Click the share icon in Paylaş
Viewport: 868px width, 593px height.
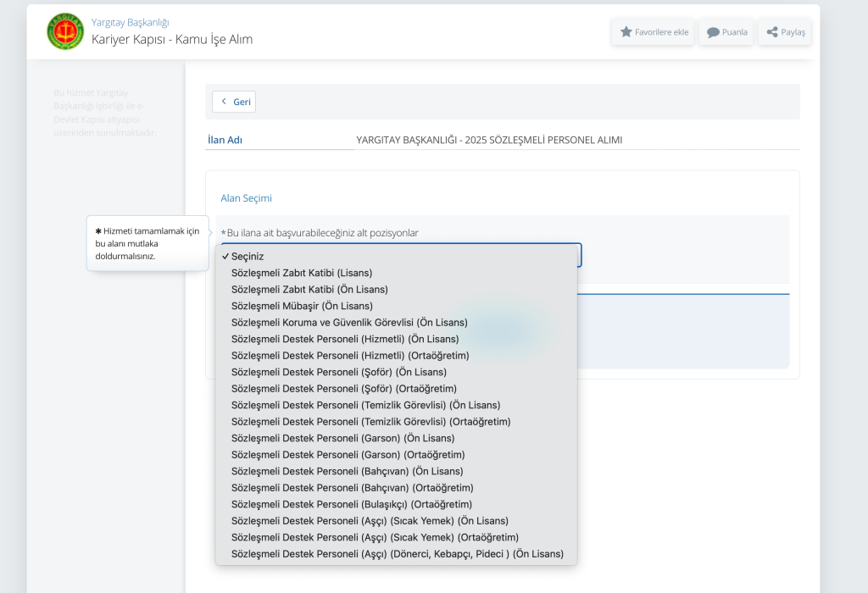[772, 32]
